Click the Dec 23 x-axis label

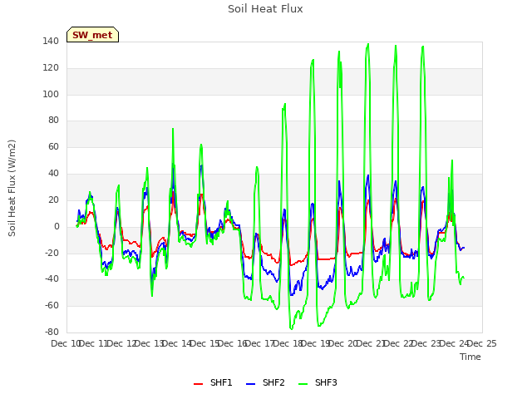426,343
